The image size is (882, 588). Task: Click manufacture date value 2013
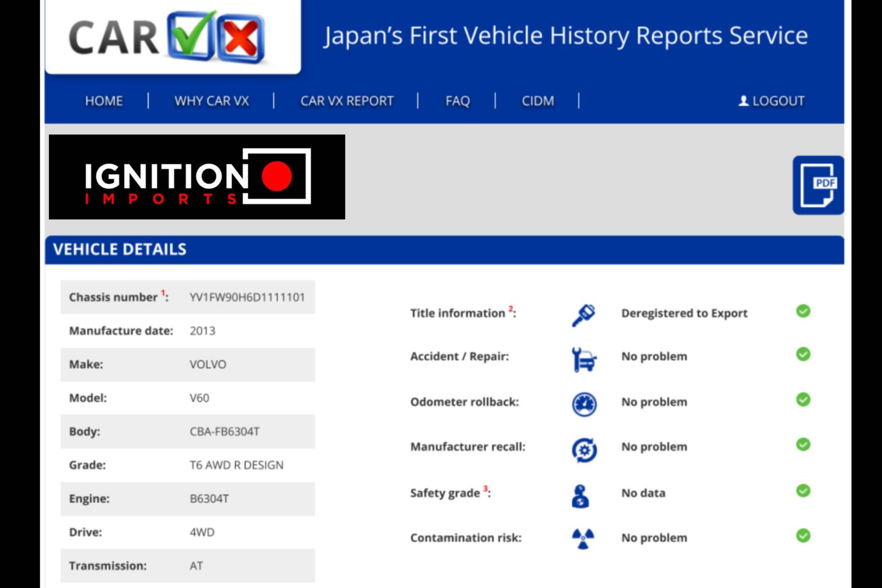tap(202, 331)
